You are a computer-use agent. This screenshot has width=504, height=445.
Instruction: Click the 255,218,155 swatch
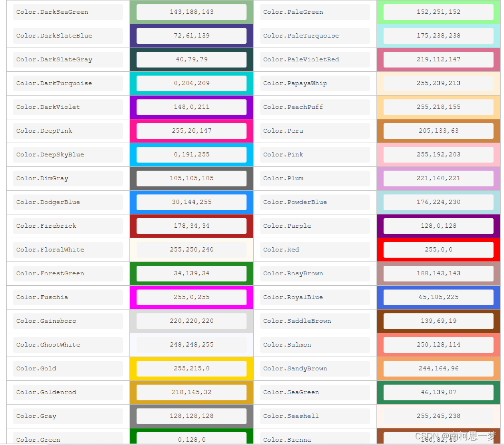(438, 107)
